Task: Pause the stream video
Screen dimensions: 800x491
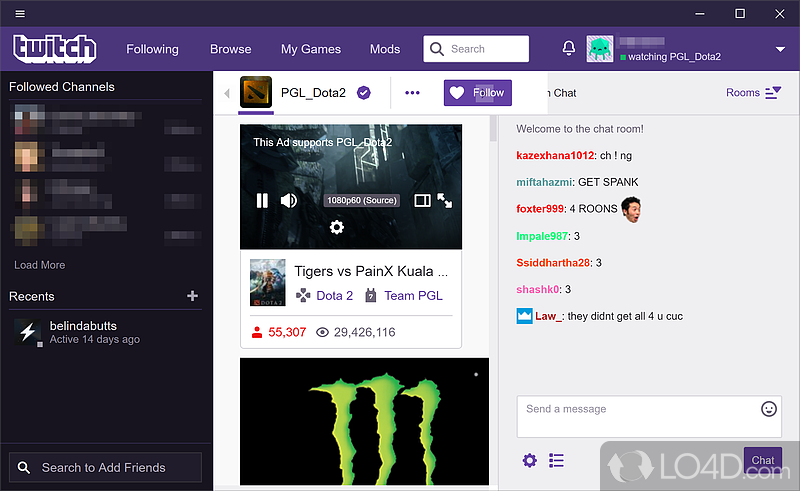Action: (262, 201)
